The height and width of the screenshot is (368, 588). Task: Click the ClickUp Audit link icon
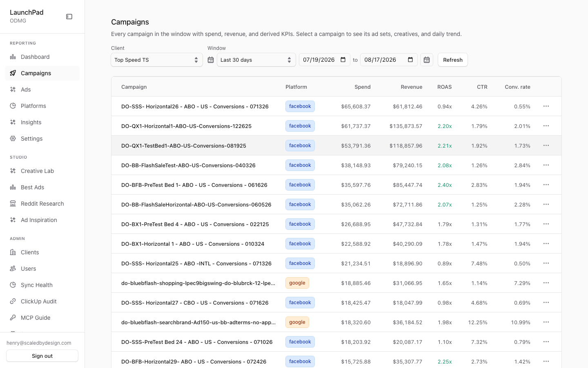[13, 301]
